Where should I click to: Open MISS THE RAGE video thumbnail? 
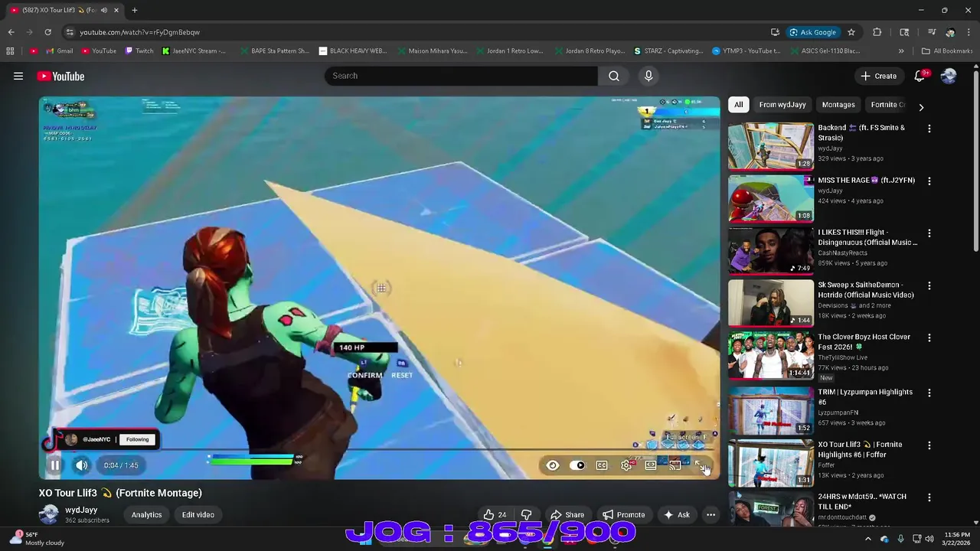click(771, 197)
